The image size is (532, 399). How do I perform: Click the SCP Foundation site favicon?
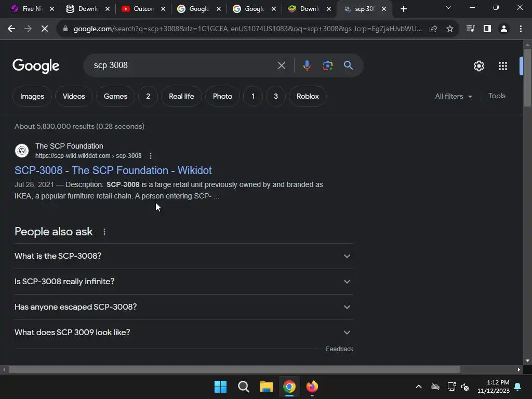click(x=22, y=151)
